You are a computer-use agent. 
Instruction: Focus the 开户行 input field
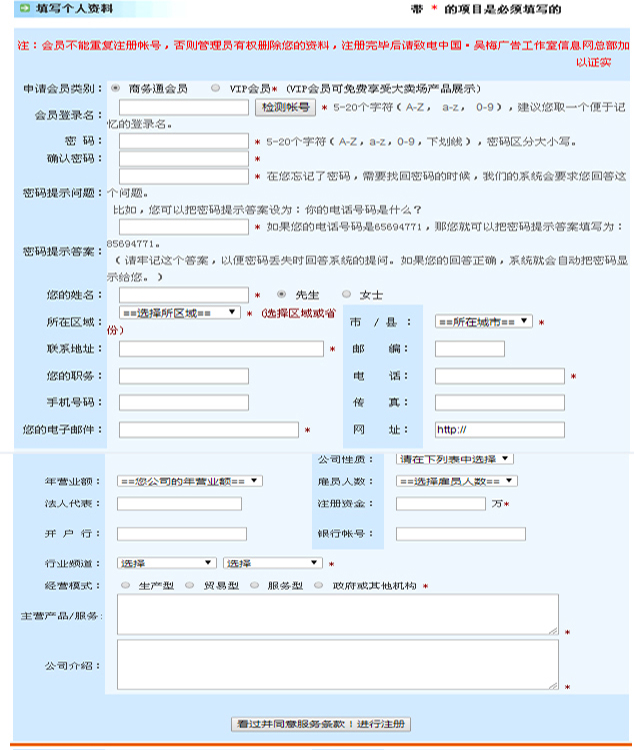tap(182, 534)
